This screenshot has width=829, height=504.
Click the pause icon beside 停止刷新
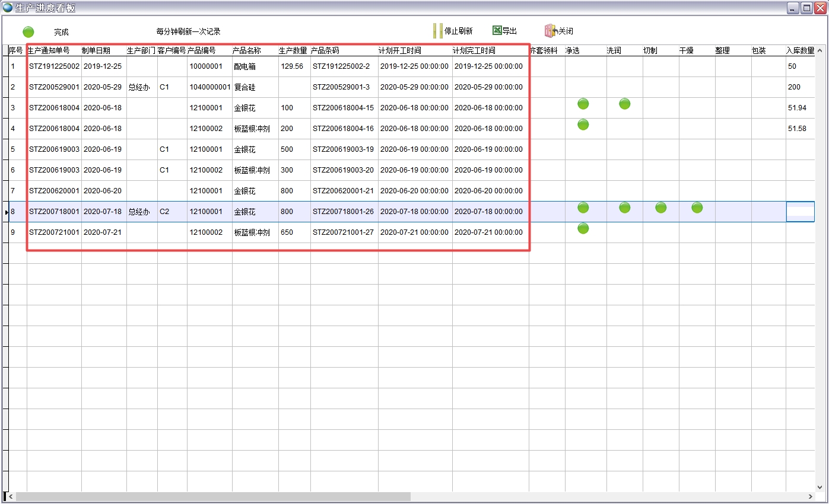(x=437, y=31)
